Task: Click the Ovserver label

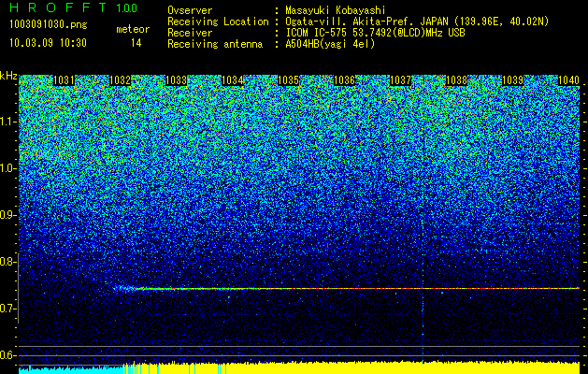Action: (190, 10)
